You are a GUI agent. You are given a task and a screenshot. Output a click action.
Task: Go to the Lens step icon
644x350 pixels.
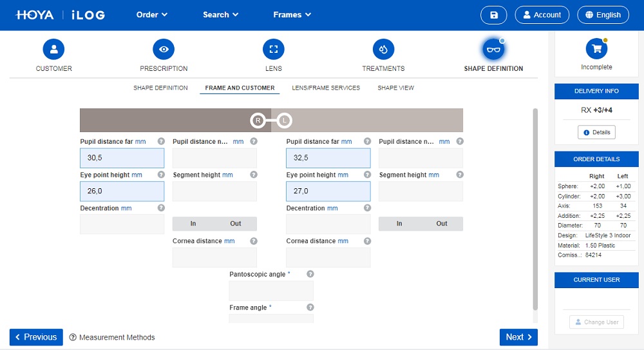274,49
